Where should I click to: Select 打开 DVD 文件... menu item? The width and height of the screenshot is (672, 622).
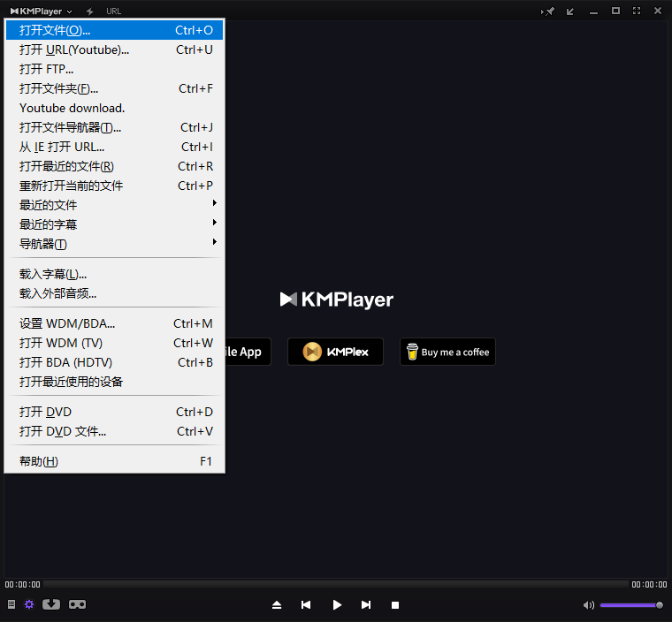coord(114,431)
